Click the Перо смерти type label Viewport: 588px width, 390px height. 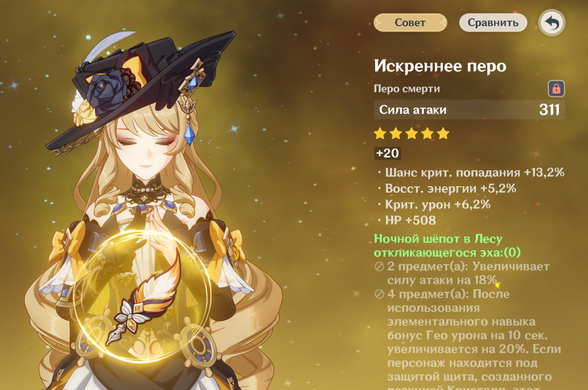point(407,89)
